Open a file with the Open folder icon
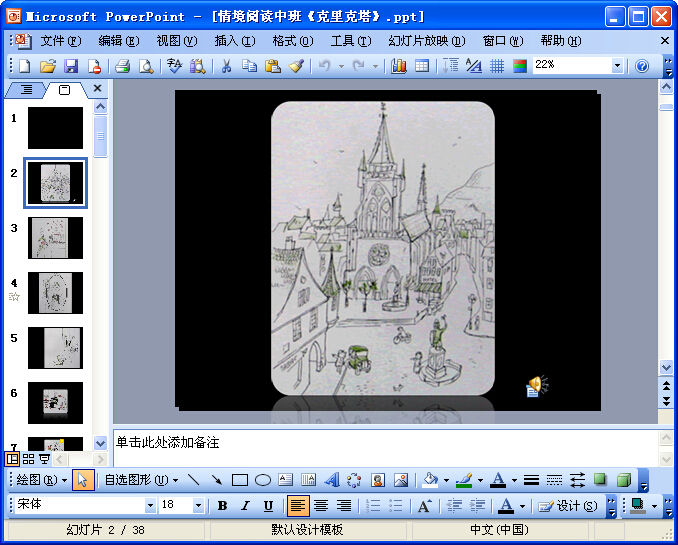 tap(48, 66)
